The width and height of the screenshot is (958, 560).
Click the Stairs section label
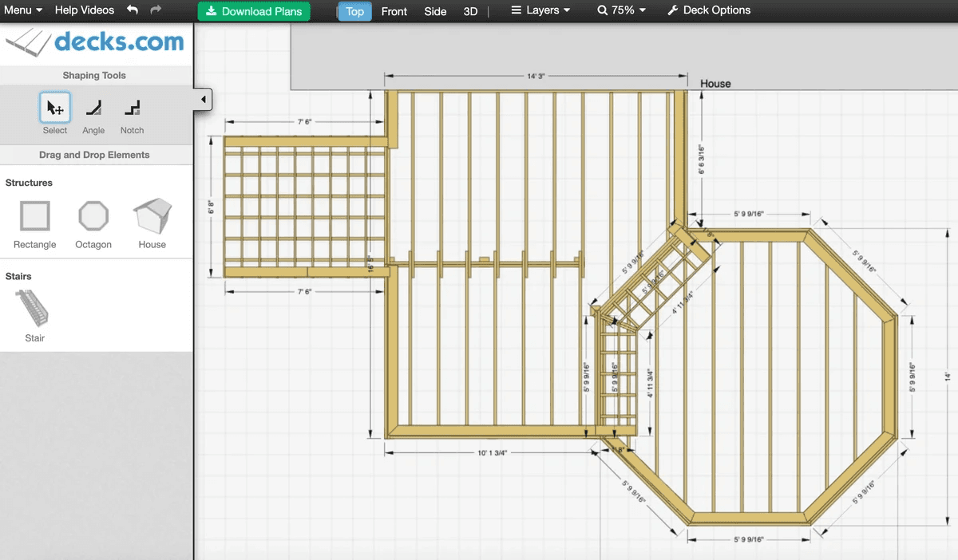tap(18, 276)
